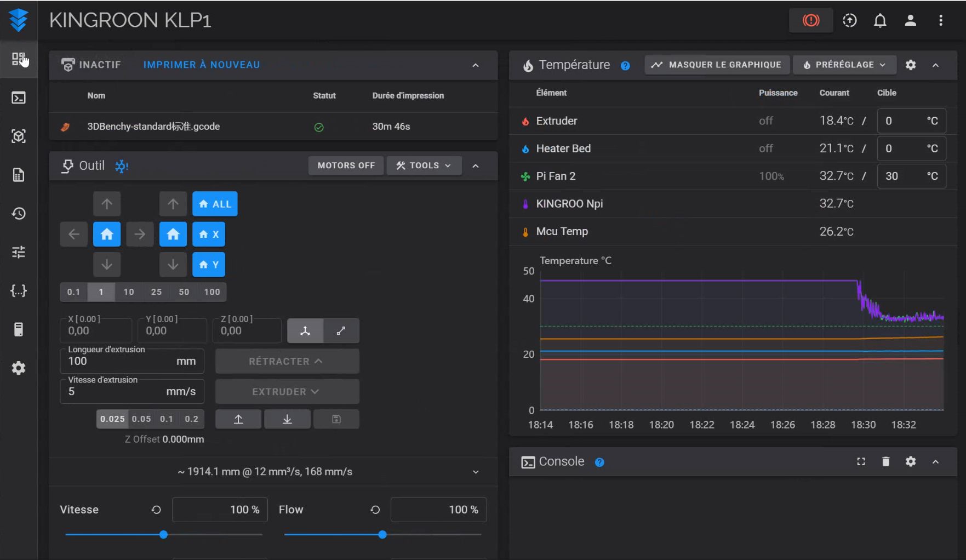The width and height of the screenshot is (966, 560).
Task: Select 25 mm move distance
Action: (x=156, y=292)
